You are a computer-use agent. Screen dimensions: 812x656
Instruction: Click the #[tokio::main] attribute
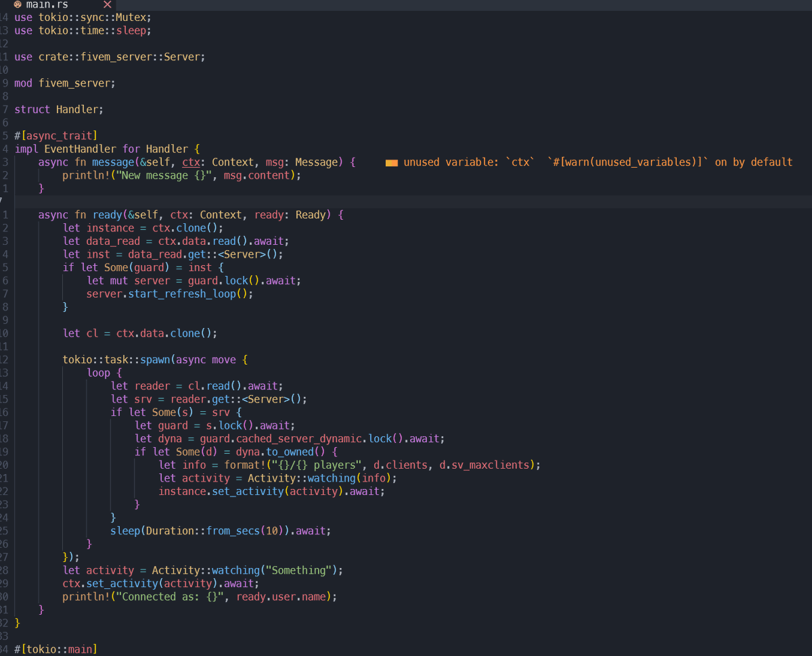[55, 649]
